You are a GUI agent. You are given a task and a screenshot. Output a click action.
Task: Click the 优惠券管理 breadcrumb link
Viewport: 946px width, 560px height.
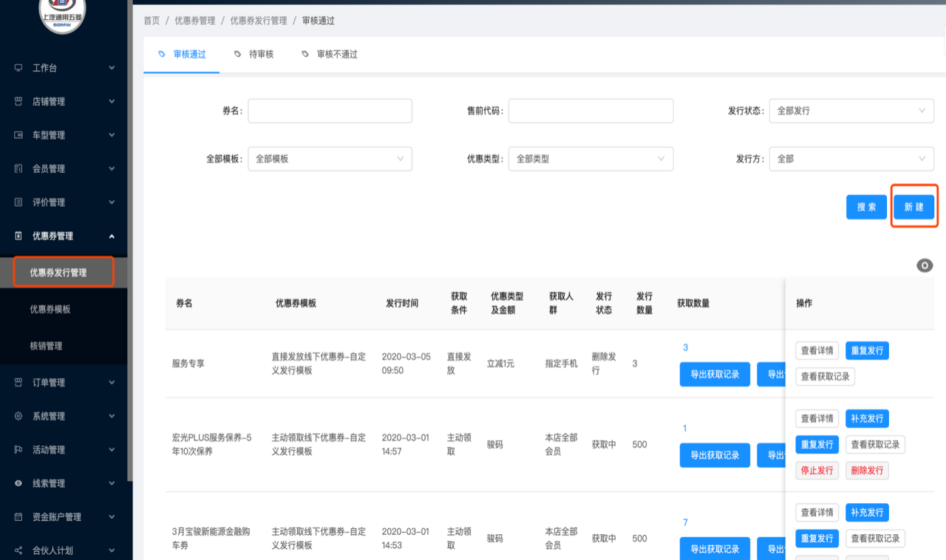(195, 21)
